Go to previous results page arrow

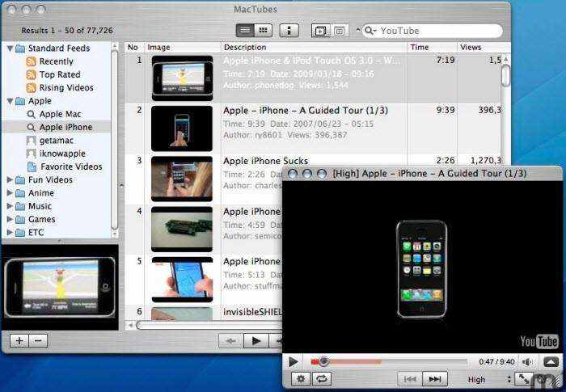(x=230, y=341)
